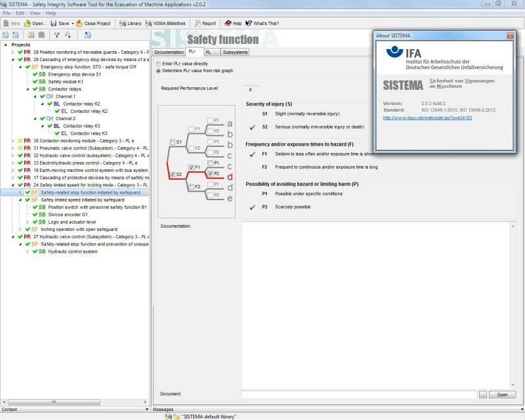The width and height of the screenshot is (525, 420).
Task: Open the View menu
Action: point(35,13)
